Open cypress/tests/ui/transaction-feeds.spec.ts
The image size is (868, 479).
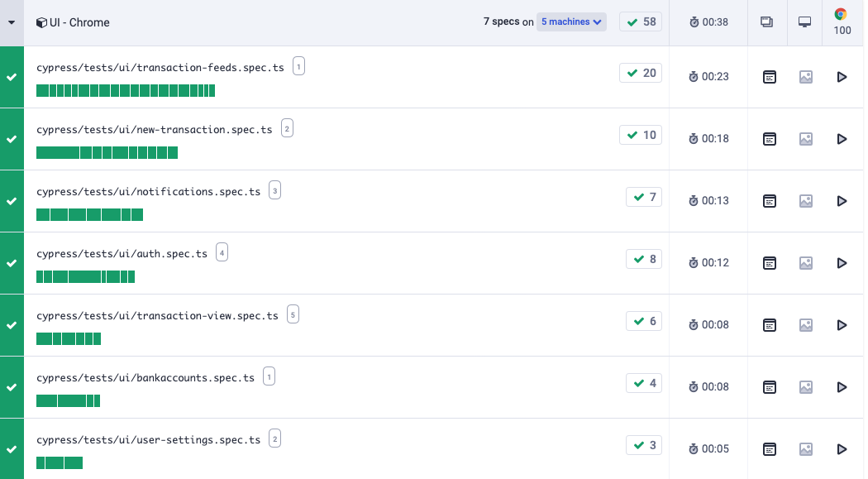160,68
